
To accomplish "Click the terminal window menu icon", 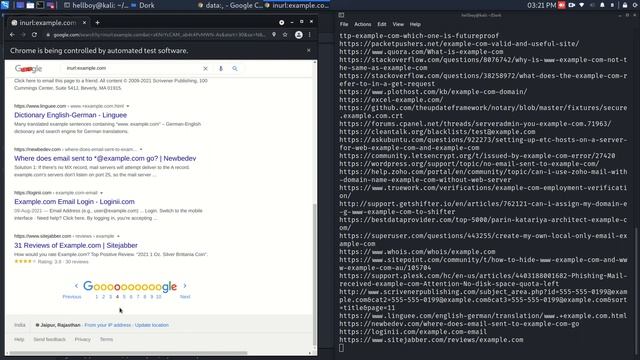I will [341, 15].
